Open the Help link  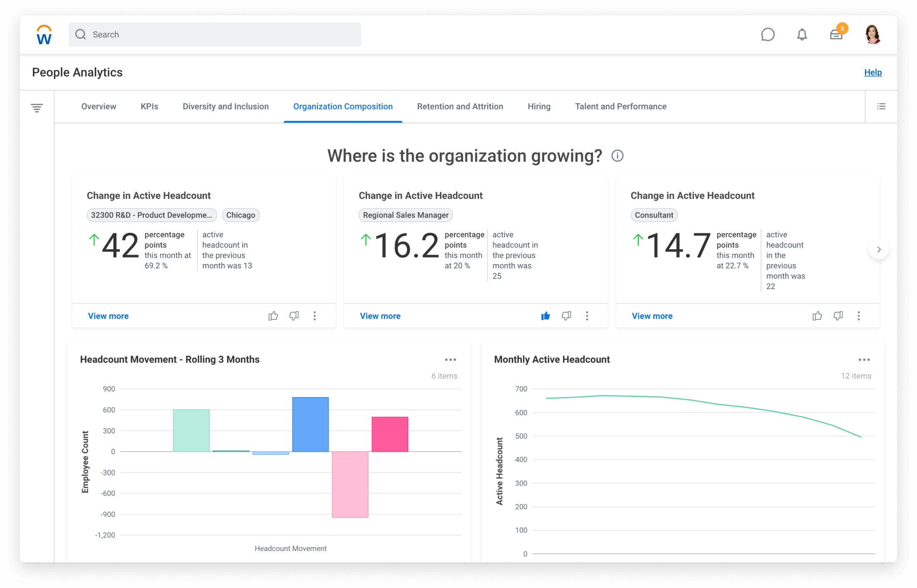[873, 72]
